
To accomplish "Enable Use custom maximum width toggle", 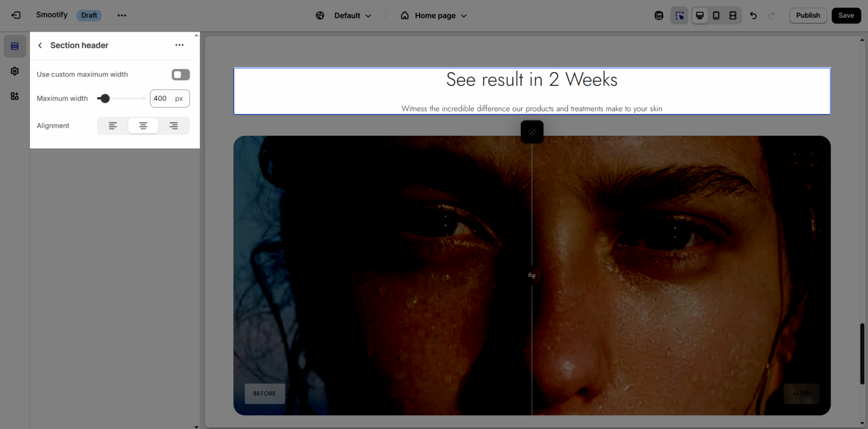I will (181, 74).
